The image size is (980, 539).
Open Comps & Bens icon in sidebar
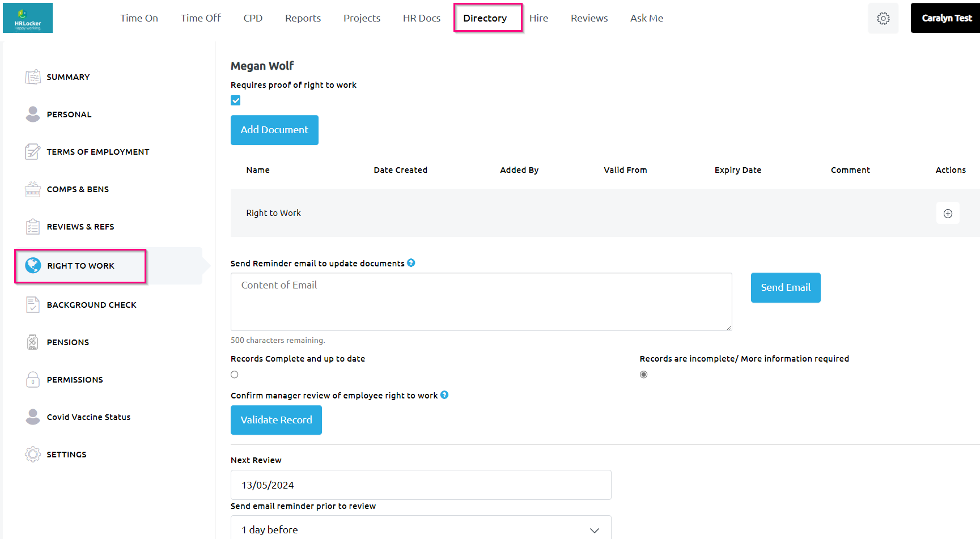pos(33,189)
